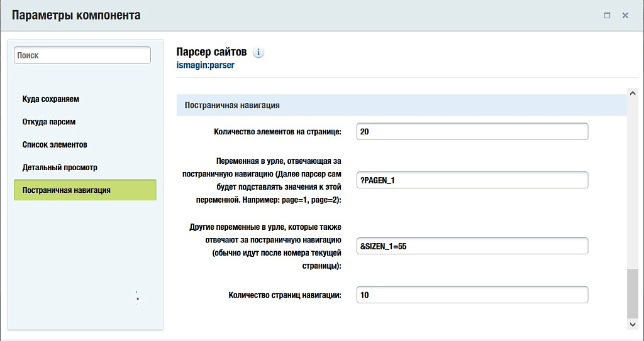Click the field containing &SIZEN_1=55
644x341 pixels.
pos(472,246)
